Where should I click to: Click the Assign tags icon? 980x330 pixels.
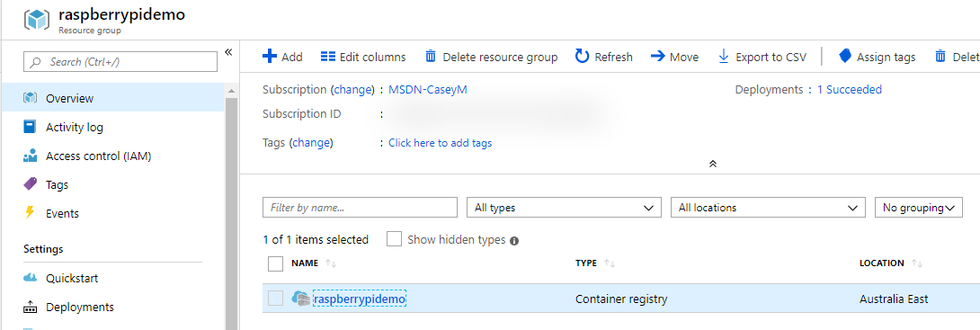coord(845,57)
